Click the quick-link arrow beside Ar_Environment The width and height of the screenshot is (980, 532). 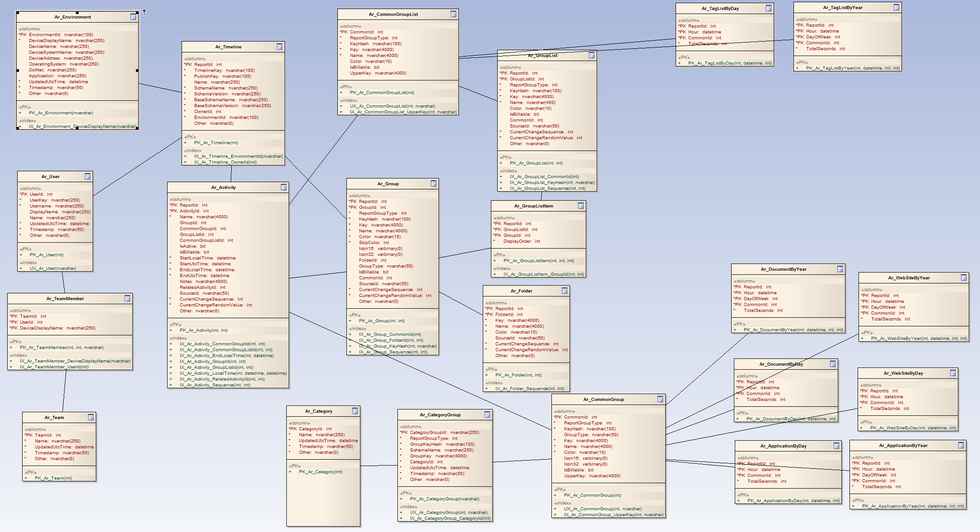click(x=145, y=12)
